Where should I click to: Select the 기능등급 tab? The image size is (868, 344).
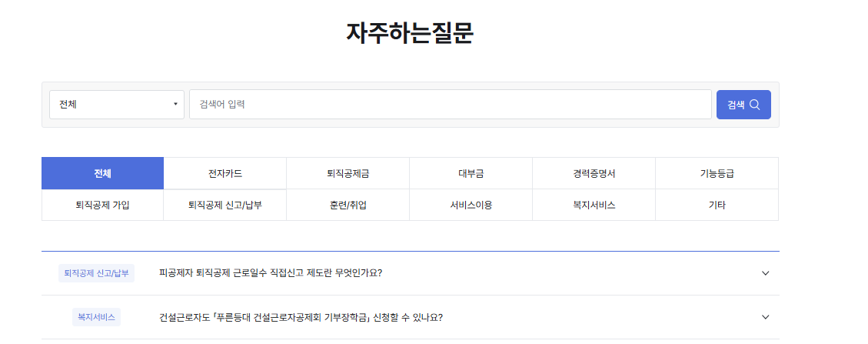(717, 173)
